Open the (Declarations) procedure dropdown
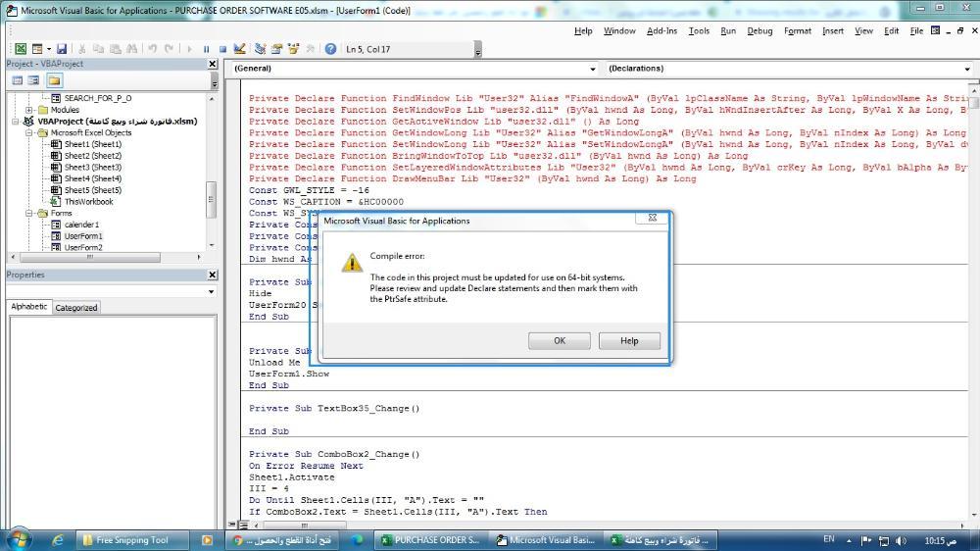 click(967, 69)
